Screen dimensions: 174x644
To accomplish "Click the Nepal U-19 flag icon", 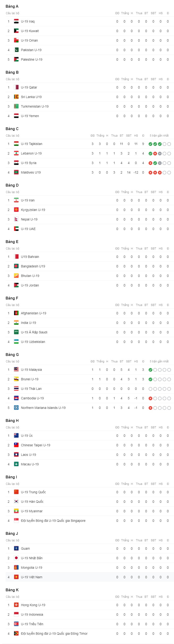I will point(16,219).
